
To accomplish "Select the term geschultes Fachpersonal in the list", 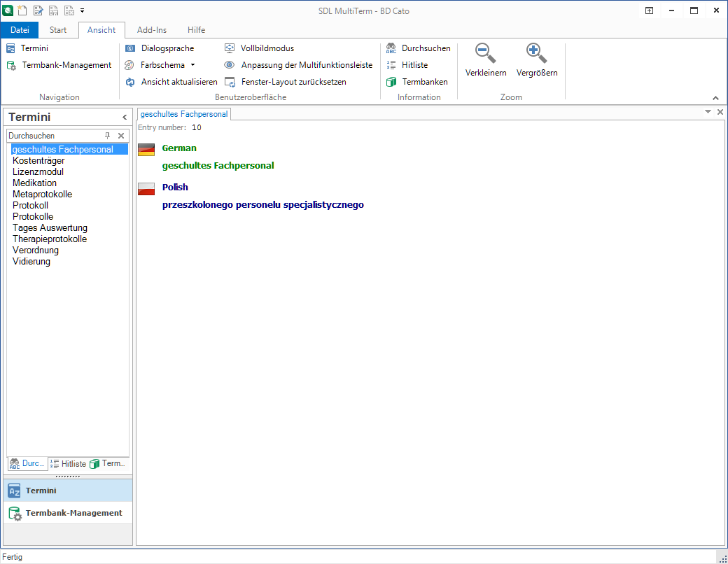I will [69, 150].
